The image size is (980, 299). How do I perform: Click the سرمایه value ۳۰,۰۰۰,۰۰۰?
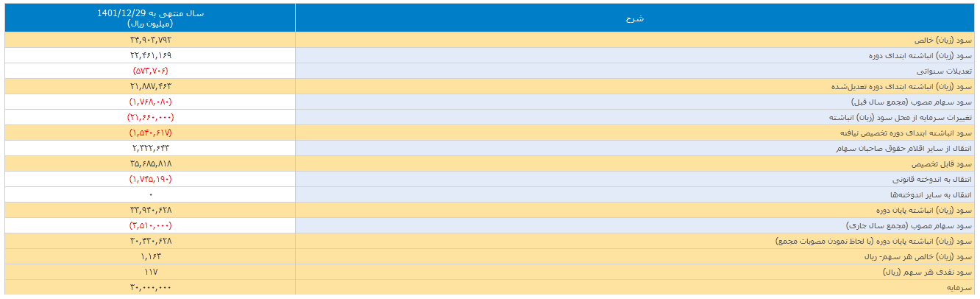150,287
